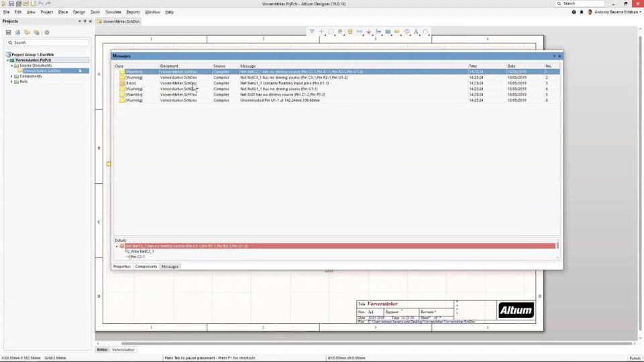This screenshot has width=644, height=362.
Task: Click the compile icon in the Projects panel toolbar
Action: coord(17,32)
